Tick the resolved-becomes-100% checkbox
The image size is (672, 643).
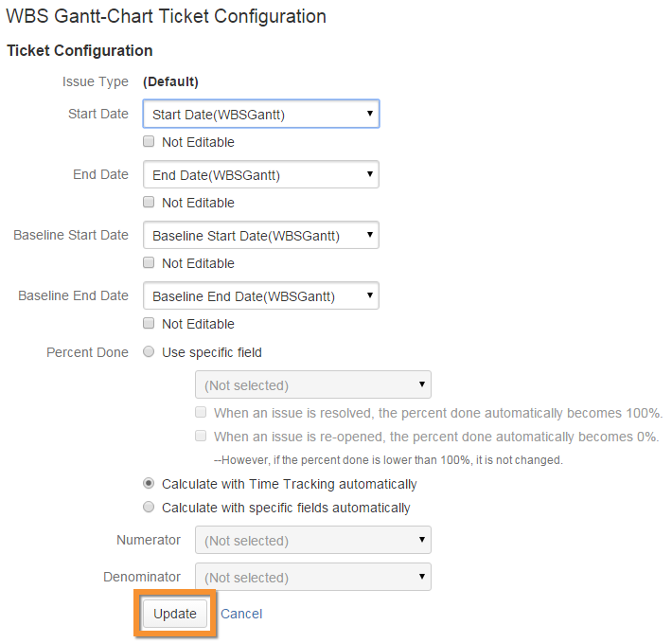201,413
